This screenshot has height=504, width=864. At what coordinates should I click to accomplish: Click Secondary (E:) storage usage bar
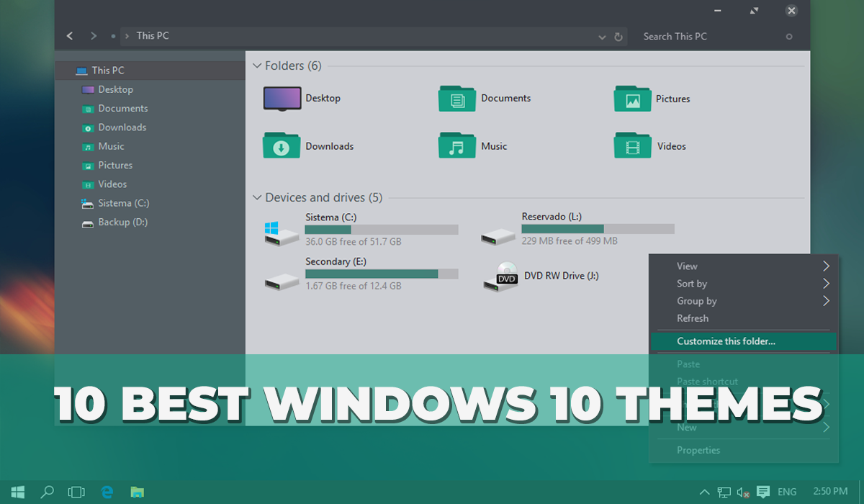click(x=382, y=274)
